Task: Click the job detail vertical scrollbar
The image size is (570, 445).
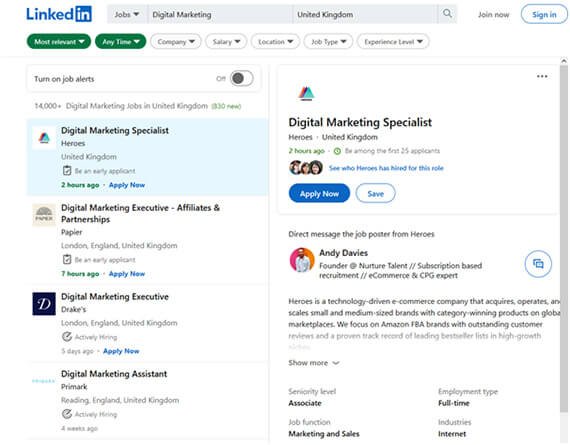Action: pos(563,238)
